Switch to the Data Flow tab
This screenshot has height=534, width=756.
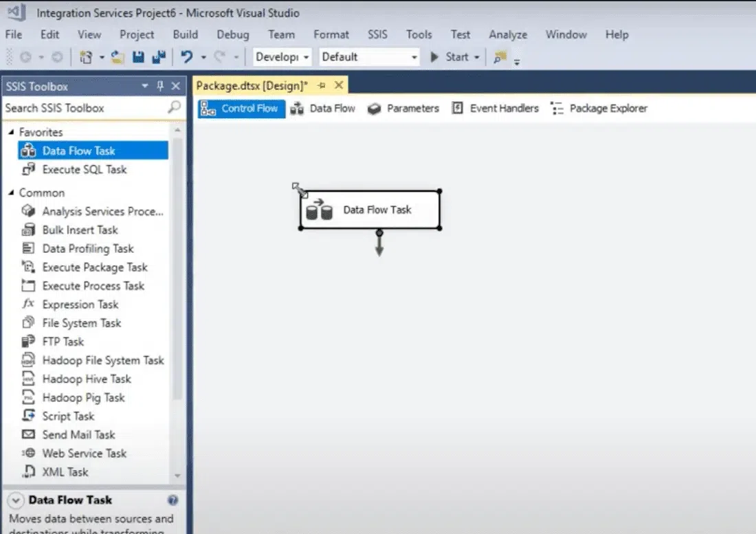pyautogui.click(x=323, y=109)
